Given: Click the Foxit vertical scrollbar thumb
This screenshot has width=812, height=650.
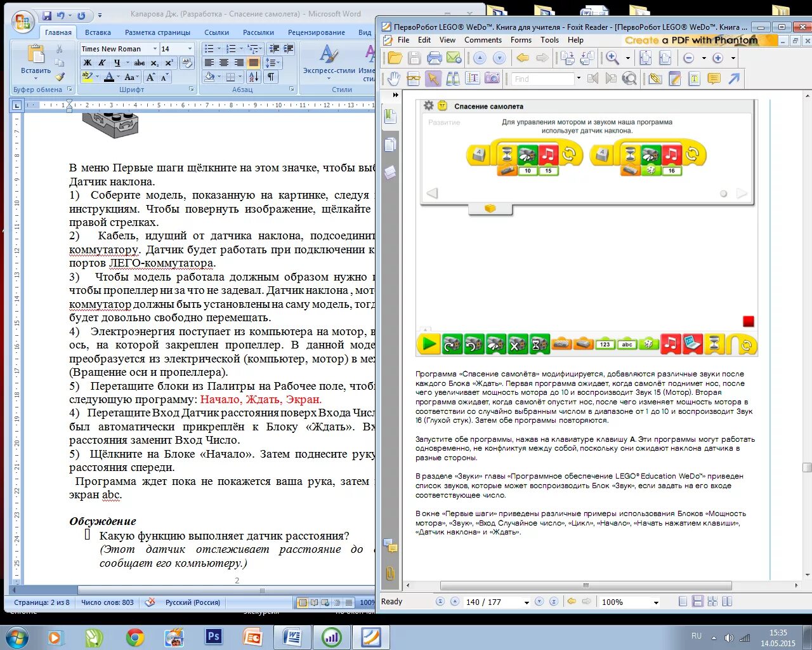Looking at the screenshot, I should [x=807, y=468].
